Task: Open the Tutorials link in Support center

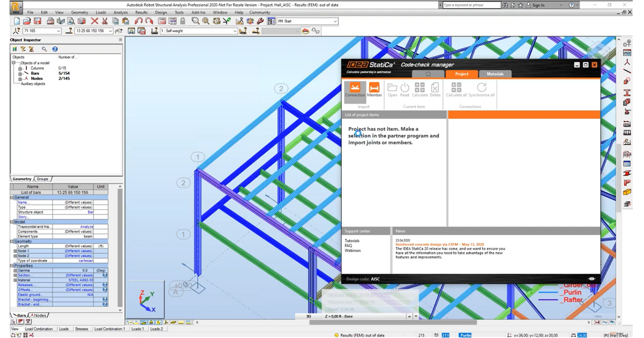Action: [x=352, y=241]
